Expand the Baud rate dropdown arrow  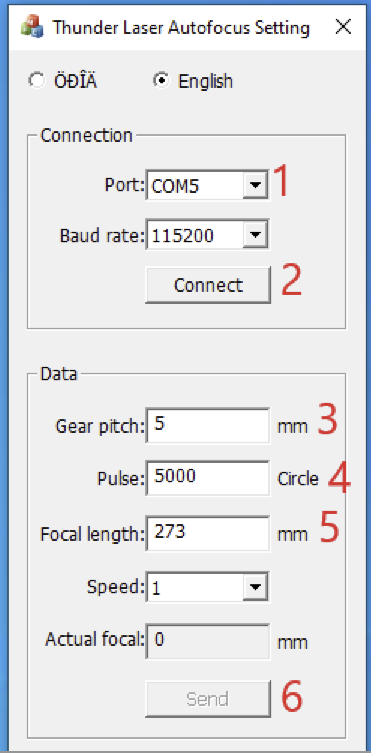click(x=255, y=234)
